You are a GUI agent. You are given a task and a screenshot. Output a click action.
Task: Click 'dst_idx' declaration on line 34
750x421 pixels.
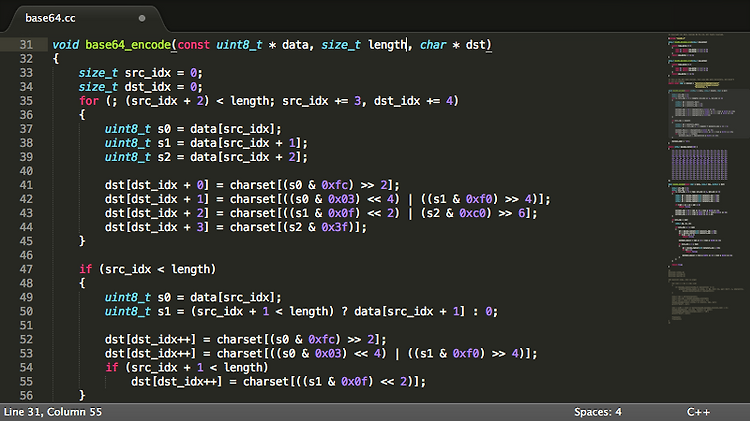tap(148, 87)
